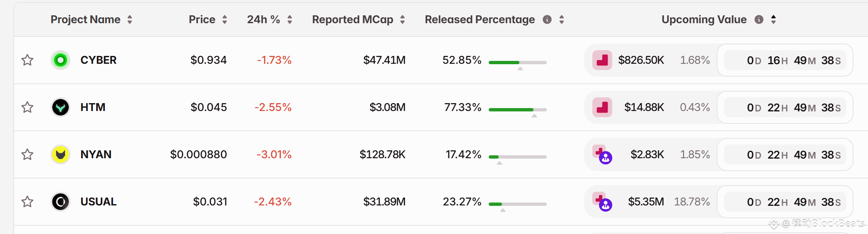Star CYBER as a favorite

tap(27, 60)
